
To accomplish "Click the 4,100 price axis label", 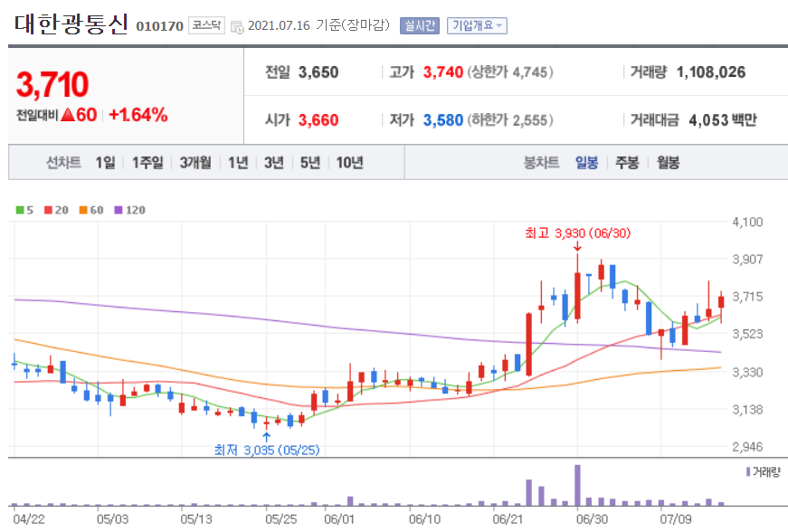I will (x=747, y=222).
